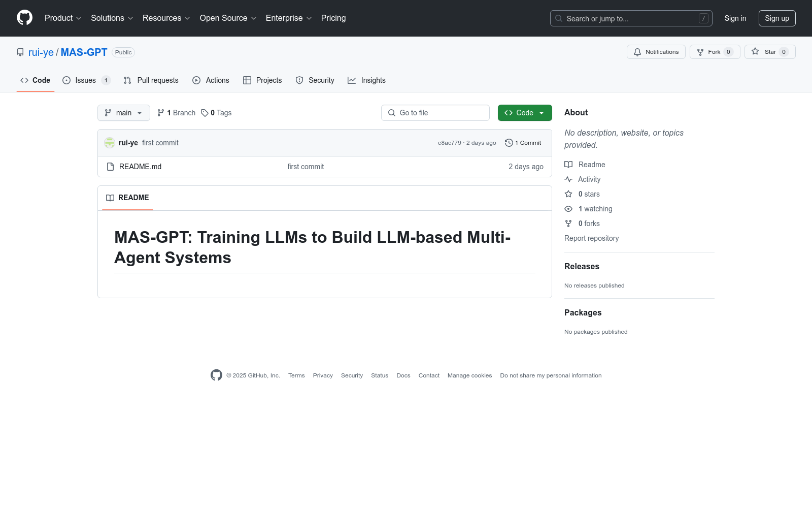Open README.md file
The height and width of the screenshot is (508, 812).
click(140, 167)
